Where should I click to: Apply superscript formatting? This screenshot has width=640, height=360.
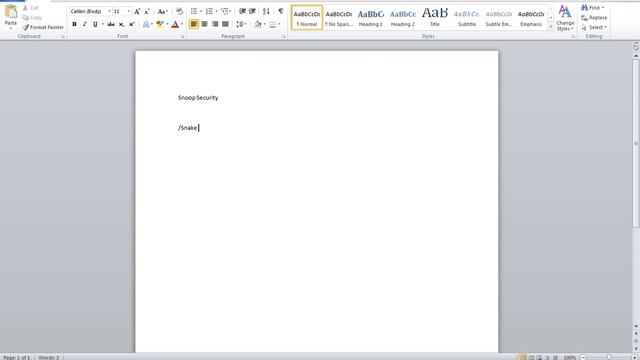[131, 24]
